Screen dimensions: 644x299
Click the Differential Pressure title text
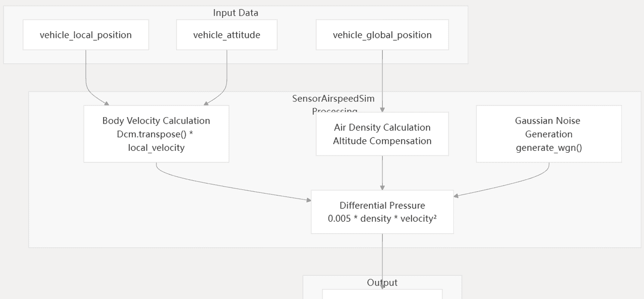point(382,206)
